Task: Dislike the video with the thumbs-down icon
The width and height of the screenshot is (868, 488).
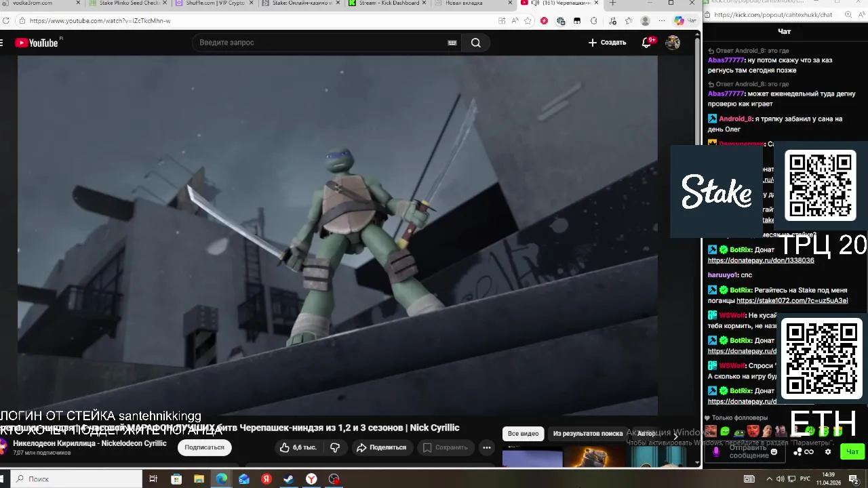Action: pyautogui.click(x=335, y=447)
